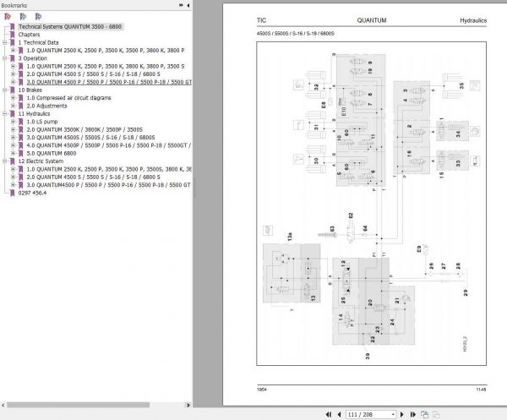Collapse the Bookmarks panel with the left arrow
507x420 pixels.
pyautogui.click(x=188, y=5)
